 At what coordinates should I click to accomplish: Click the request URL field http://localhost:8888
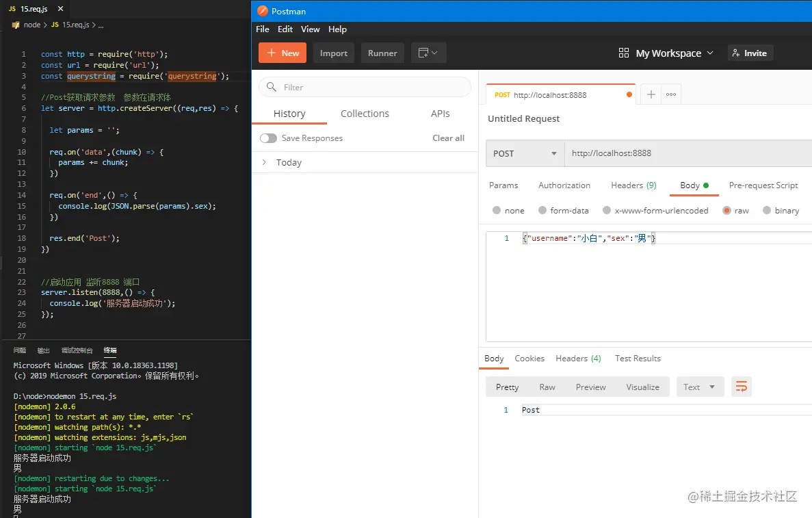(688, 153)
